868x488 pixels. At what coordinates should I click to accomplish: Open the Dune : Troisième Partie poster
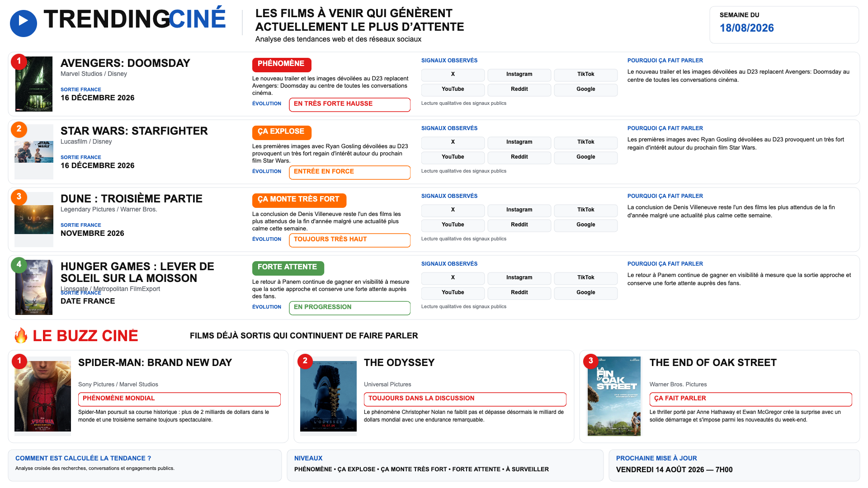[34, 220]
